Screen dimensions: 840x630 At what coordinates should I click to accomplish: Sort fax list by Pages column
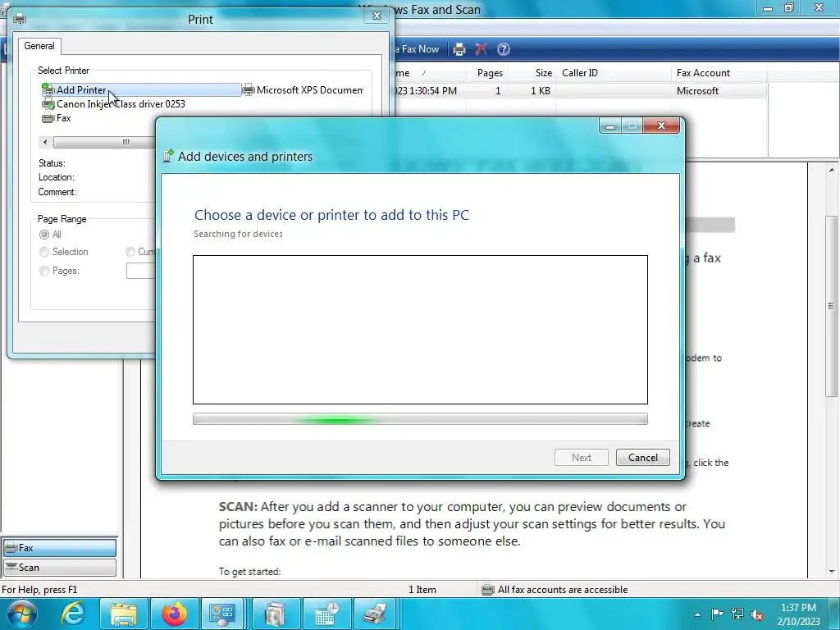(x=486, y=73)
